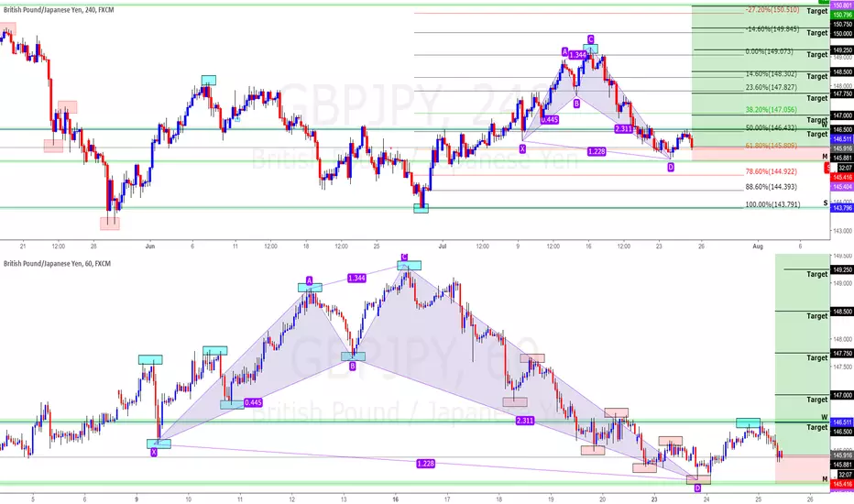The height and width of the screenshot is (504, 854).
Task: Click the Target label beside 149.250 in the bottom chart
Action: [x=817, y=275]
